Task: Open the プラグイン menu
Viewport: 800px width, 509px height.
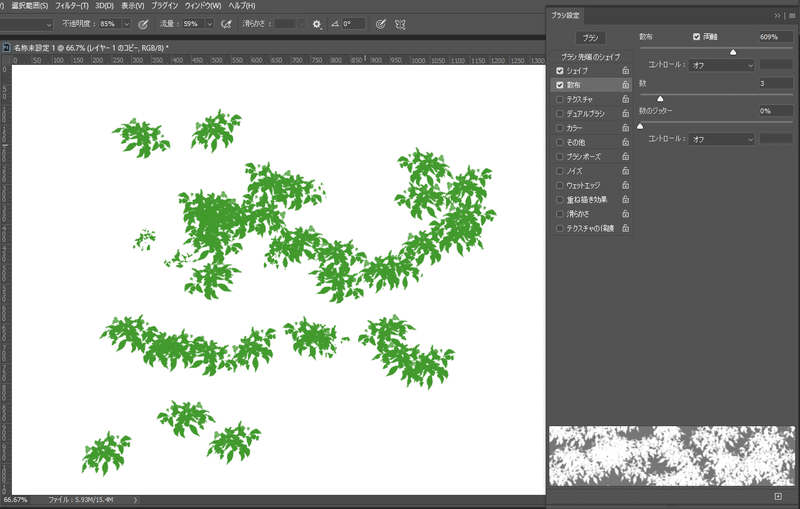Action: 164,6
